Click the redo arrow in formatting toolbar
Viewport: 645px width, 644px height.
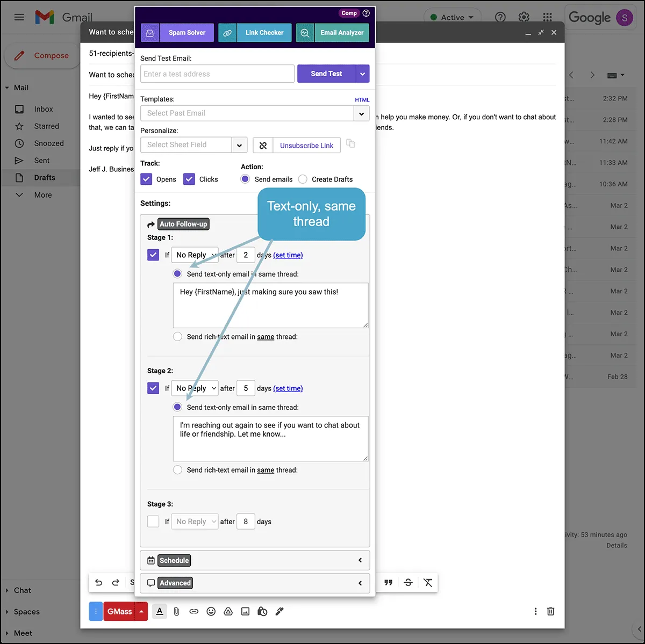point(116,582)
